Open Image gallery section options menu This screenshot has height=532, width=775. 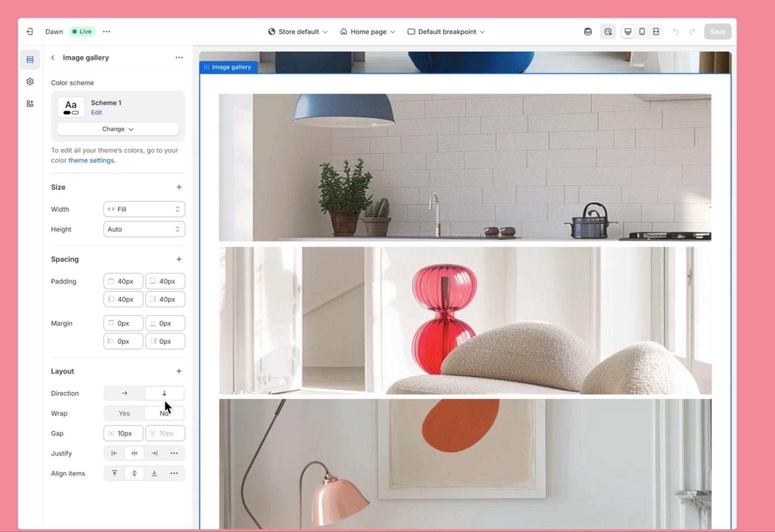tap(179, 57)
